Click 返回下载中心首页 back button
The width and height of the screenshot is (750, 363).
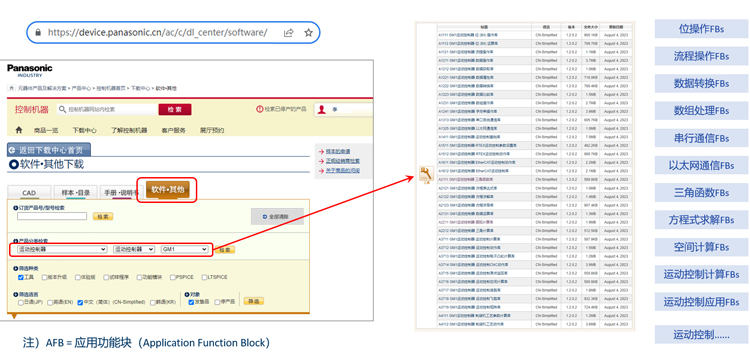(49, 150)
